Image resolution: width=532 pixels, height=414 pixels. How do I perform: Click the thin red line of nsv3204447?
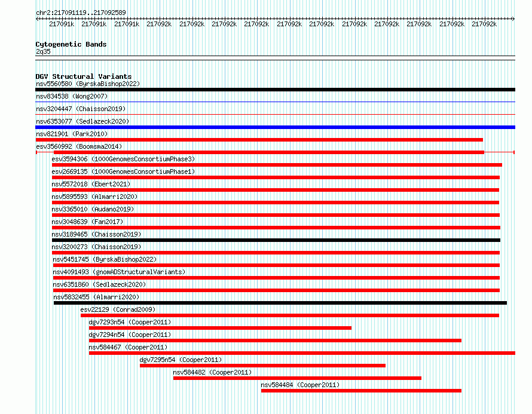point(275,114)
